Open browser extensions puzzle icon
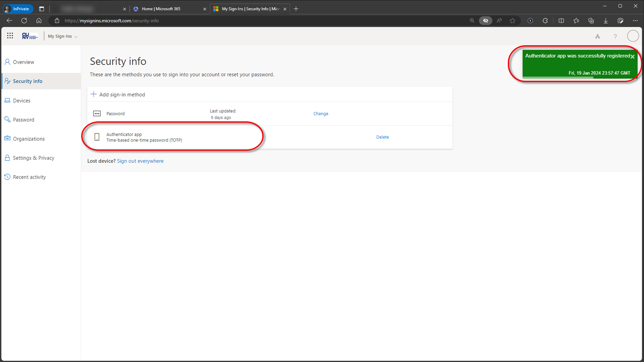The width and height of the screenshot is (644, 362). (x=545, y=21)
